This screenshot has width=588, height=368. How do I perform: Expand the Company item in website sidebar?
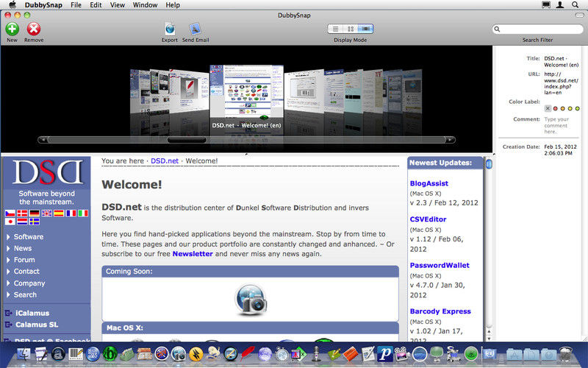tap(29, 283)
